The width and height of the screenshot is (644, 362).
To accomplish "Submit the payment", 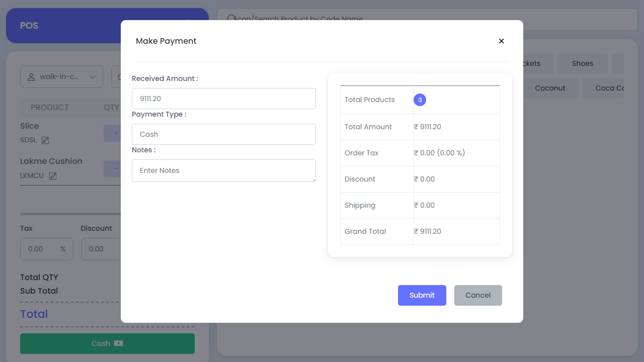I will (422, 295).
